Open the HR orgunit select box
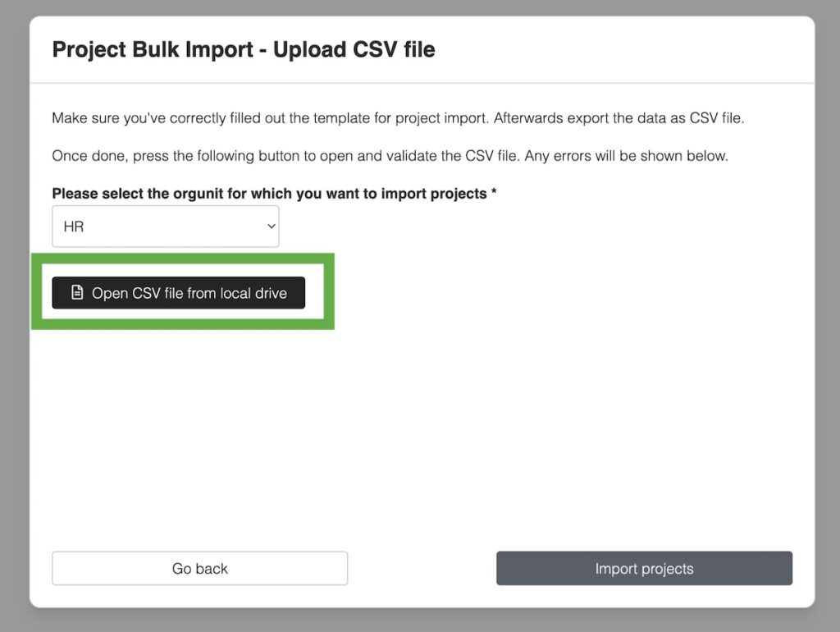The image size is (840, 632). pyautogui.click(x=165, y=227)
